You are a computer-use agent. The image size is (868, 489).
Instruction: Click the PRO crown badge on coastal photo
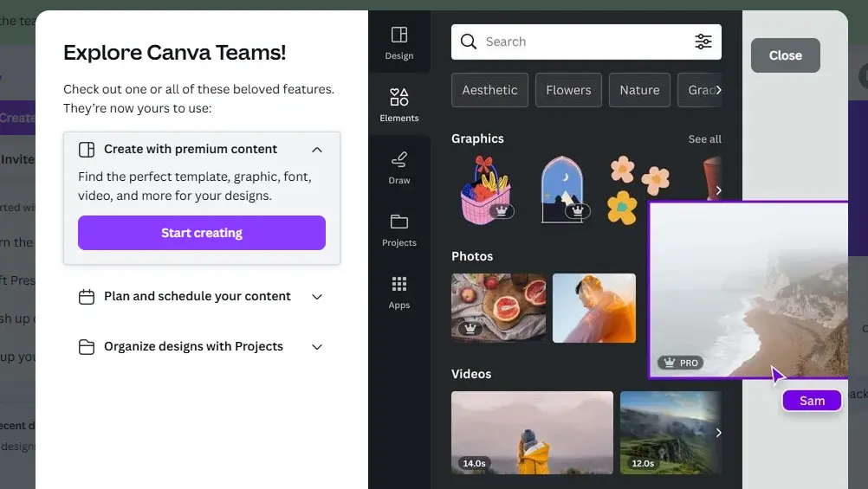[x=680, y=363]
